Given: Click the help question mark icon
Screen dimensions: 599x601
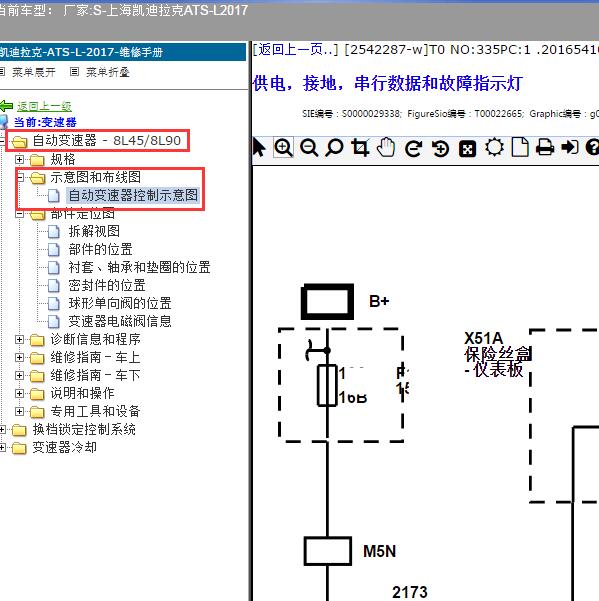Looking at the screenshot, I should (x=592, y=148).
